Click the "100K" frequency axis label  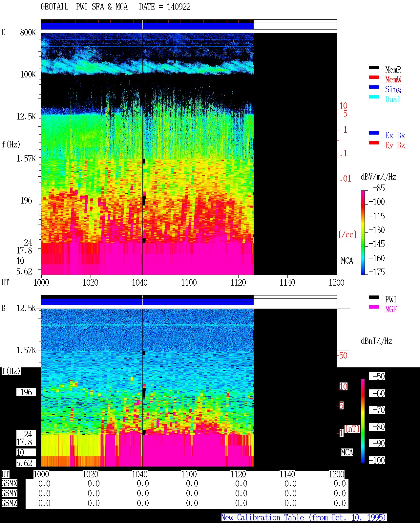pos(28,75)
